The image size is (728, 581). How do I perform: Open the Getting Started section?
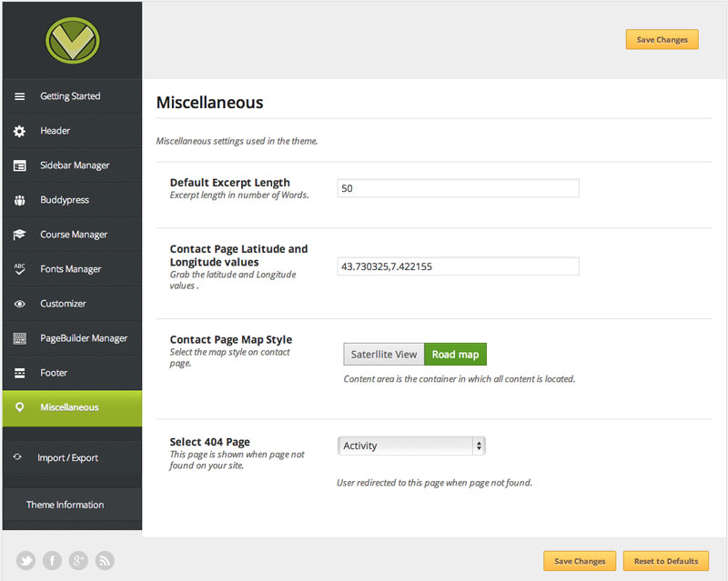tap(73, 96)
